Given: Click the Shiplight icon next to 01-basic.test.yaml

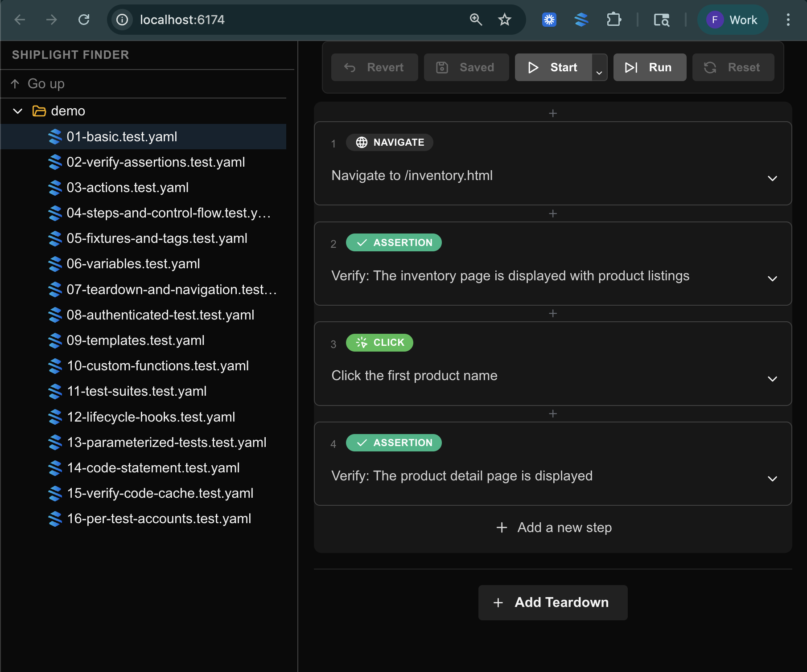Looking at the screenshot, I should pyautogui.click(x=55, y=137).
